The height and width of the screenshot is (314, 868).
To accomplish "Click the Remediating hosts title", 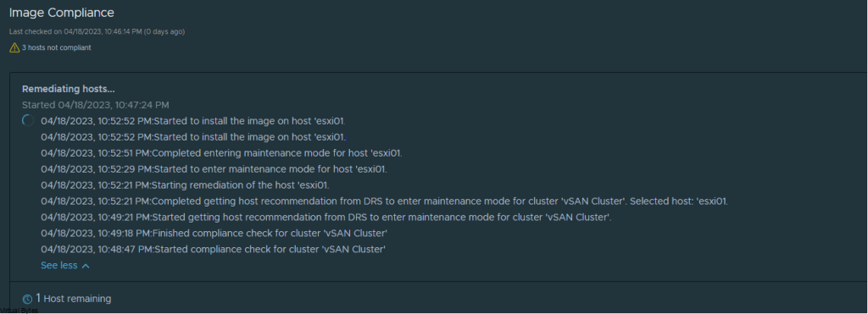I will point(69,89).
